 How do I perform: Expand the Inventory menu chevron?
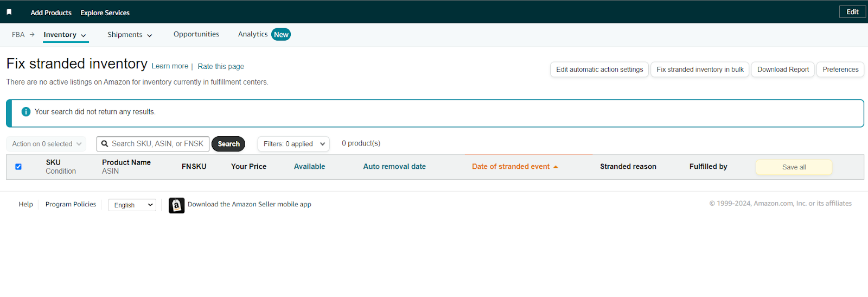pyautogui.click(x=84, y=35)
